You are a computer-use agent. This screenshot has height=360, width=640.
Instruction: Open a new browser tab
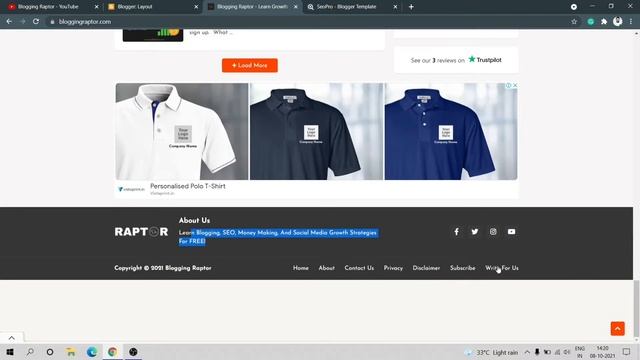[x=411, y=7]
